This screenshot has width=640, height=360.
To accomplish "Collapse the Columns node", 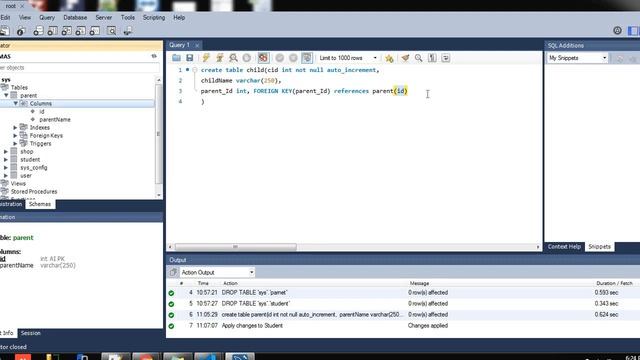I will [16, 103].
